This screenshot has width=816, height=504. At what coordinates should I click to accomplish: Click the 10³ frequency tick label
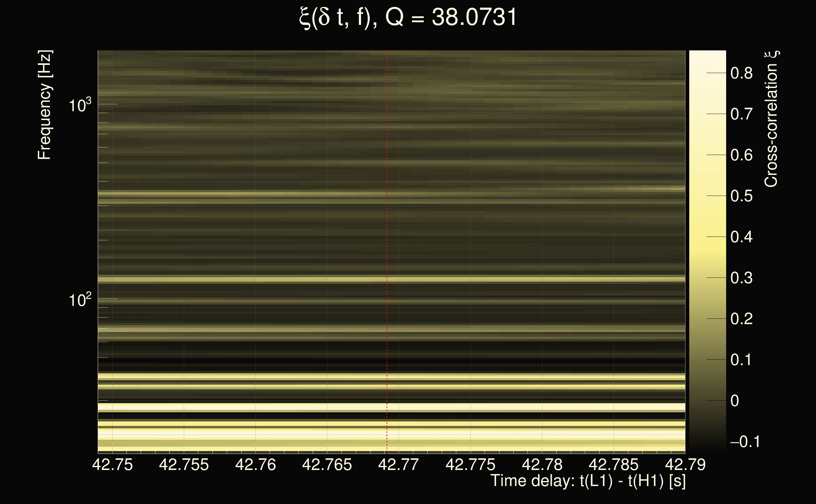coord(79,106)
